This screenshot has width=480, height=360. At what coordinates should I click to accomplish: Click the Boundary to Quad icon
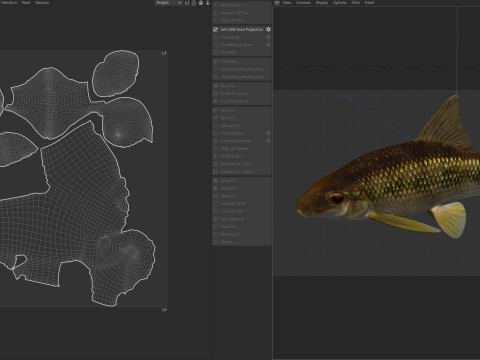215,172
